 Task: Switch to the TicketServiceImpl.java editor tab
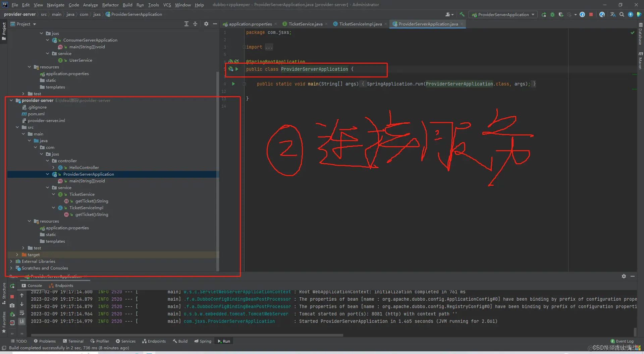(x=360, y=24)
